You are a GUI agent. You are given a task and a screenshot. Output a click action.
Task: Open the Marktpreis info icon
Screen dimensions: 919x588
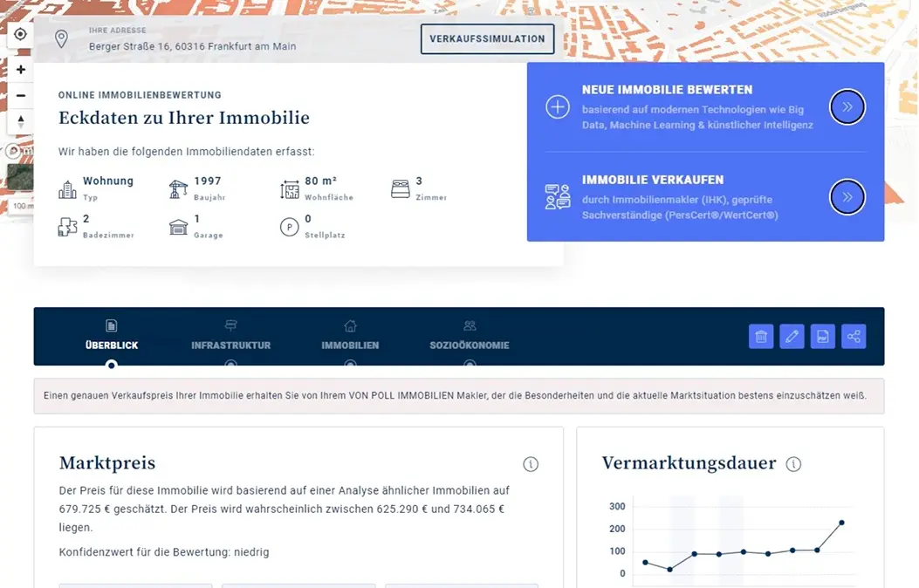tap(531, 464)
